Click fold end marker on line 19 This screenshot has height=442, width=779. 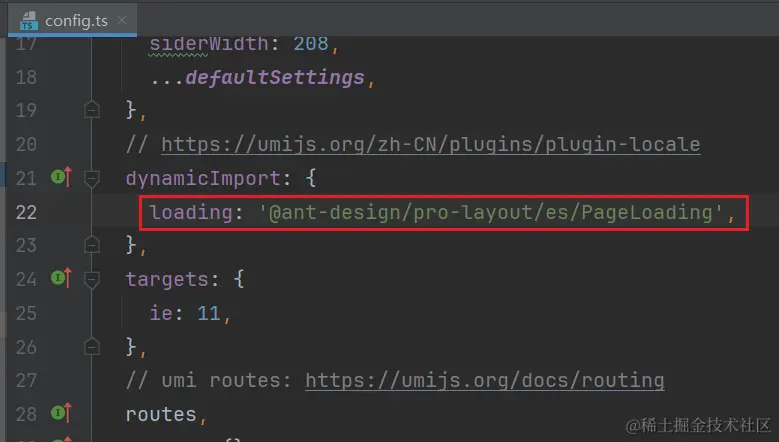(x=92, y=109)
